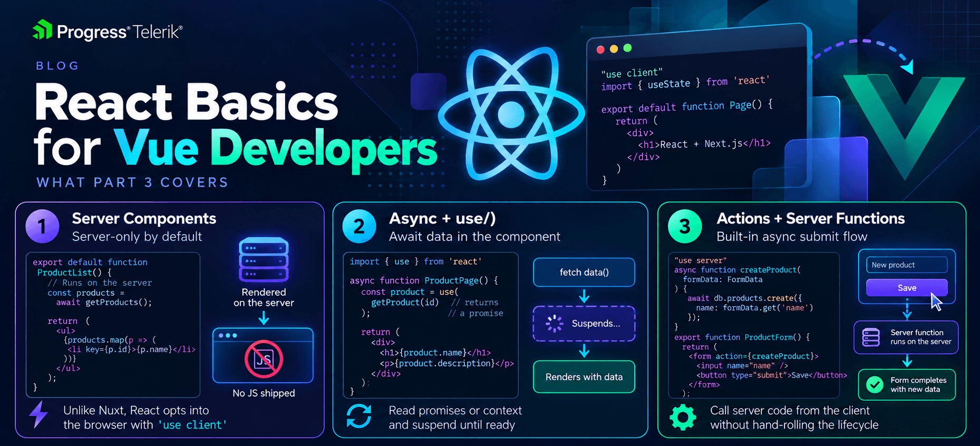Click the "<h1>React + Next.js</h1>" code line

tap(704, 144)
